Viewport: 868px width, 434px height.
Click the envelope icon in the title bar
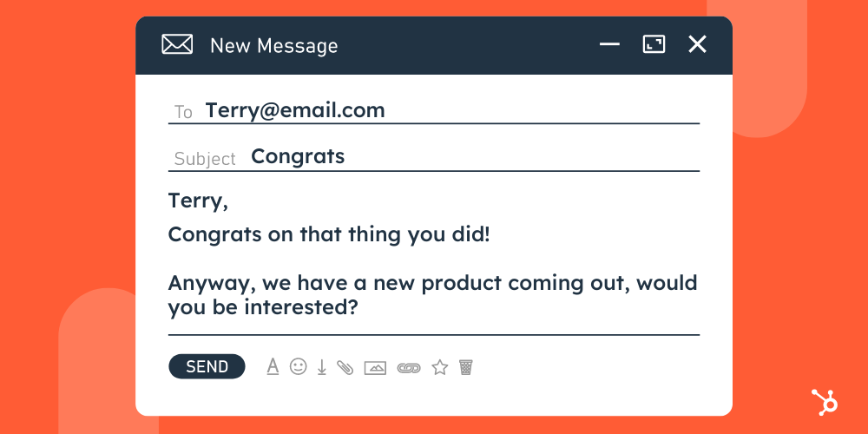177,44
